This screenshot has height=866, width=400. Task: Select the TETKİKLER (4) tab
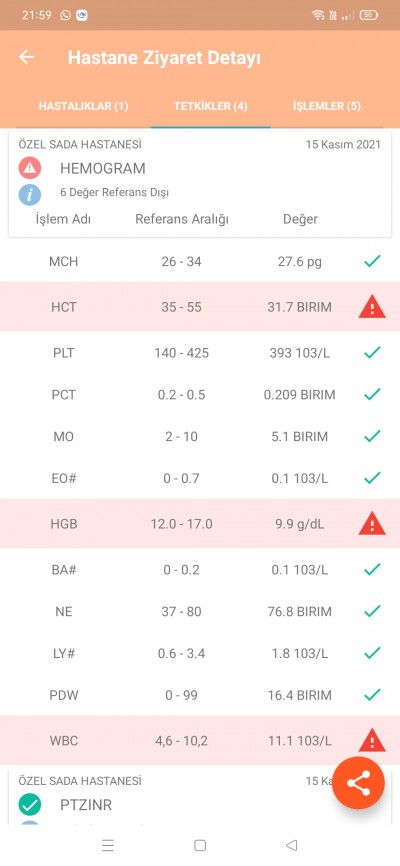pyautogui.click(x=210, y=106)
